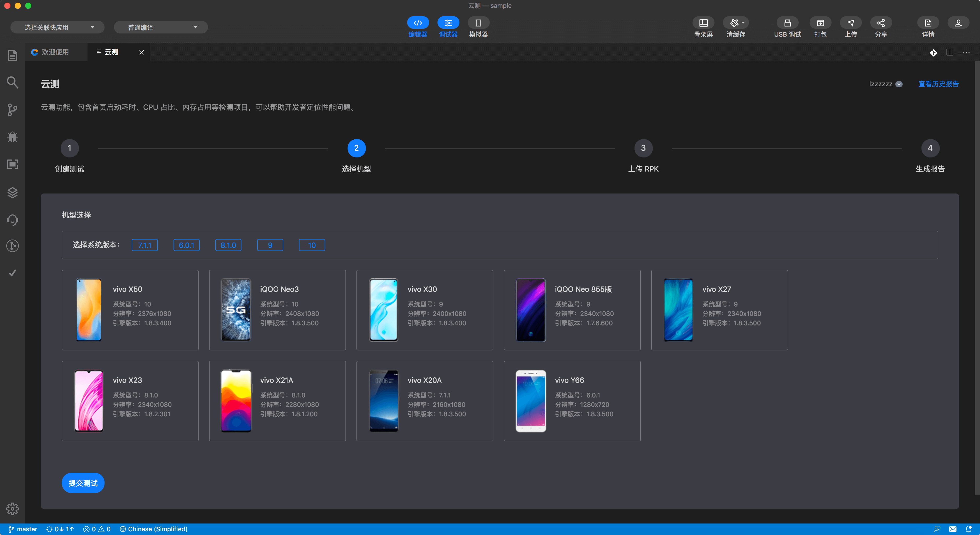Open source control in sidebar
The width and height of the screenshot is (980, 535).
point(13,110)
